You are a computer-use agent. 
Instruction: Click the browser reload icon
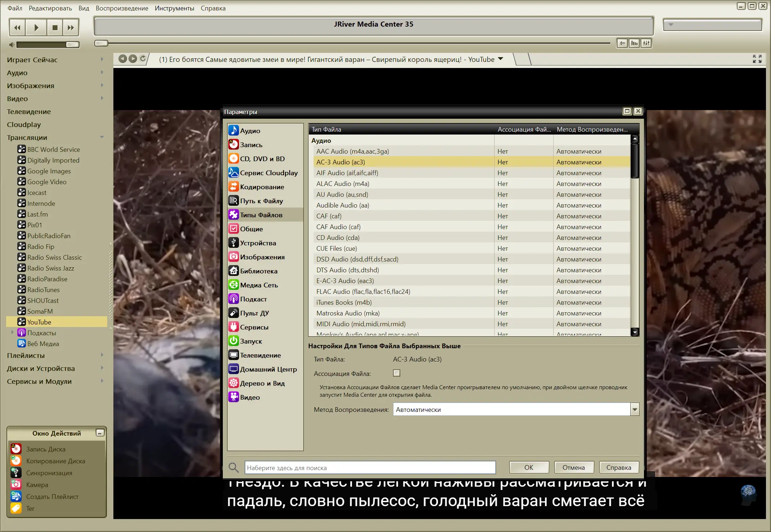143,59
